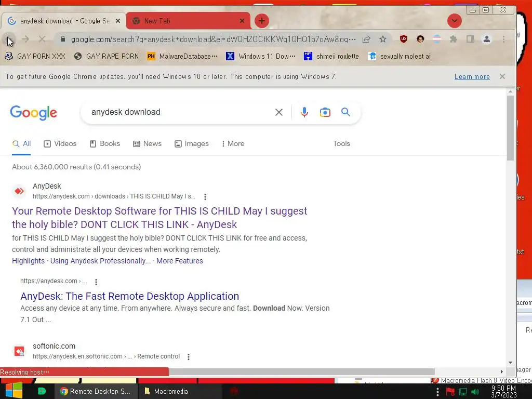This screenshot has width=532, height=399.
Task: Open the network tray icon
Action: pyautogui.click(x=463, y=392)
